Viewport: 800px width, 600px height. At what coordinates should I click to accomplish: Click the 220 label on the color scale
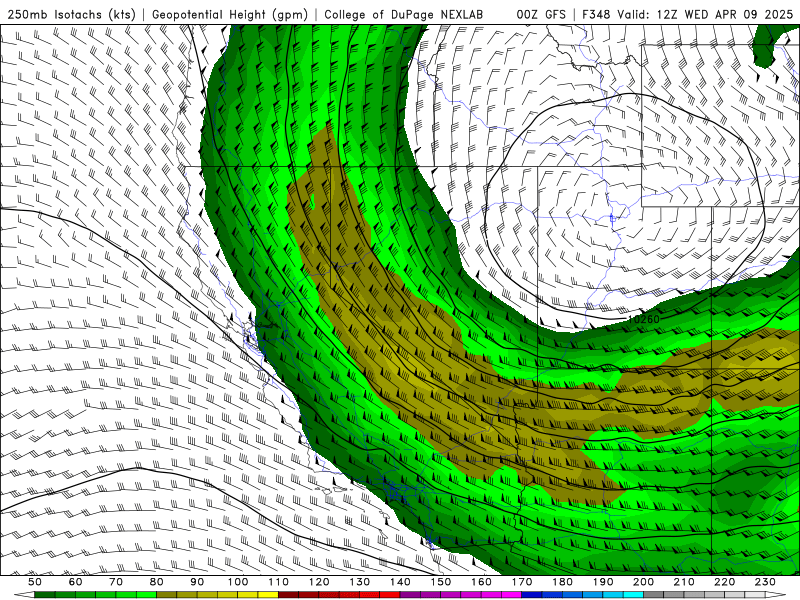pyautogui.click(x=724, y=582)
